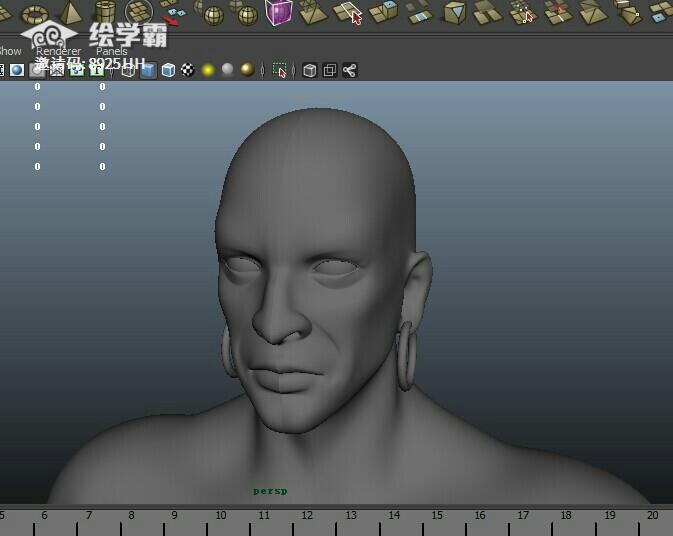
Task: Click the cube with blue top face icon
Action: (x=383, y=11)
